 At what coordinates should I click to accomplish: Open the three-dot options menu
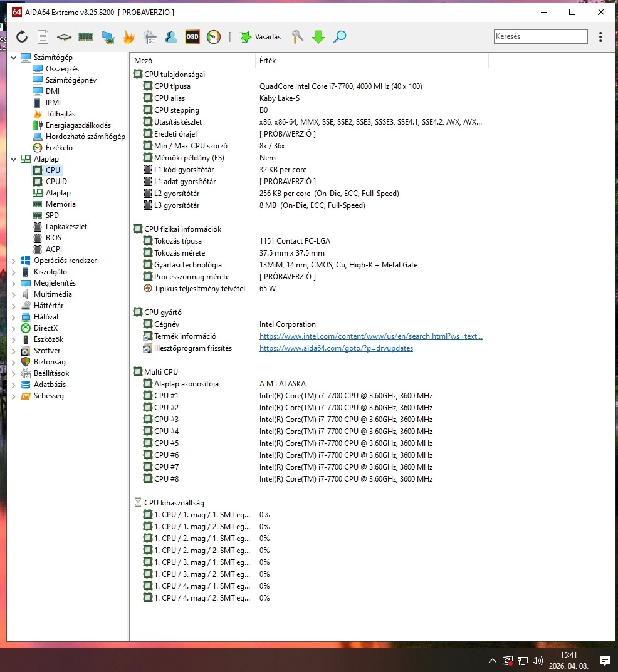(x=600, y=37)
